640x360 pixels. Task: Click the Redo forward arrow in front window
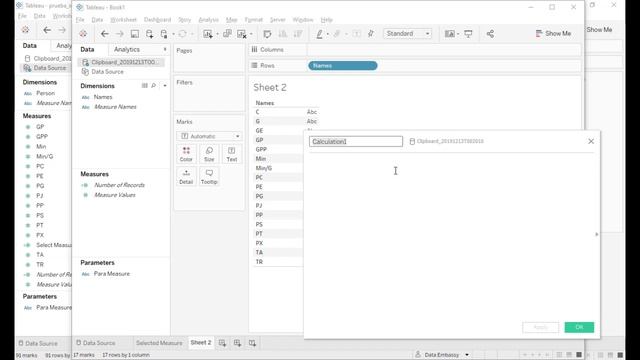tap(120, 34)
